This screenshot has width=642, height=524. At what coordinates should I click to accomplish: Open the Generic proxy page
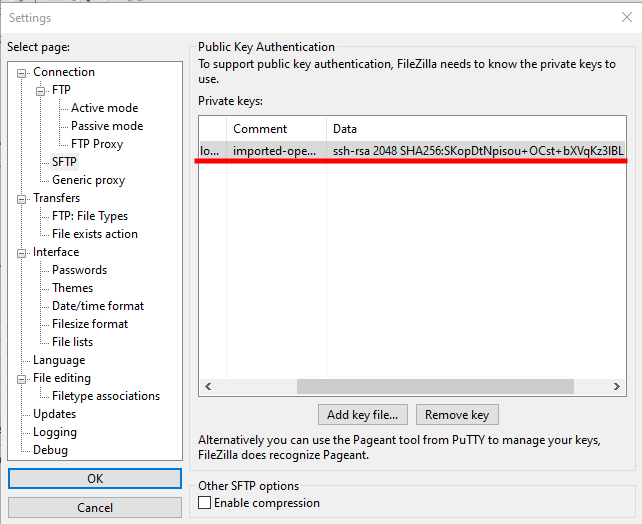[88, 180]
